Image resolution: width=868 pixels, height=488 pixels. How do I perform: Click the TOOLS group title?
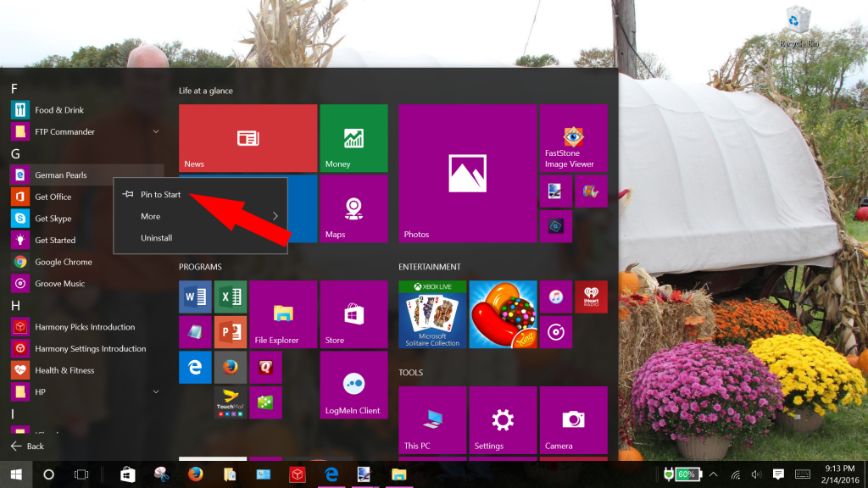pyautogui.click(x=411, y=373)
